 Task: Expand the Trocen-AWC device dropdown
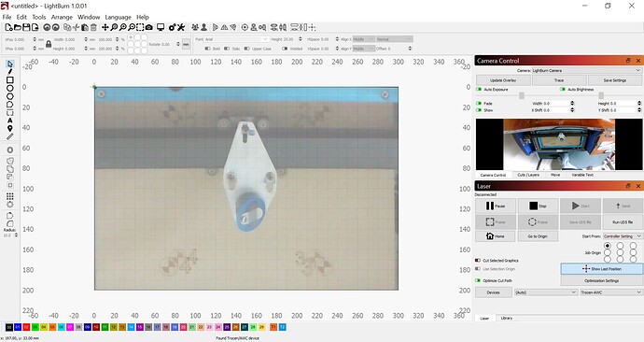[x=610, y=292]
